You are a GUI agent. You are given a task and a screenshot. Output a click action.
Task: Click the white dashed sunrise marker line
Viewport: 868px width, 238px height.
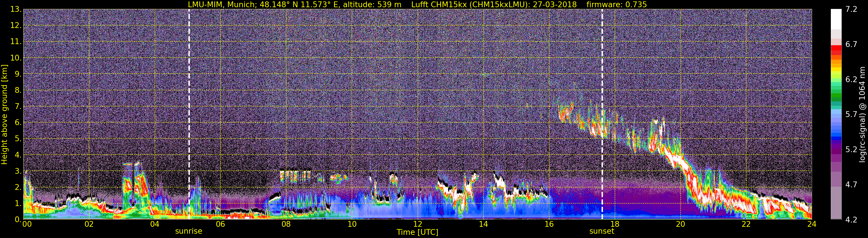point(189,114)
